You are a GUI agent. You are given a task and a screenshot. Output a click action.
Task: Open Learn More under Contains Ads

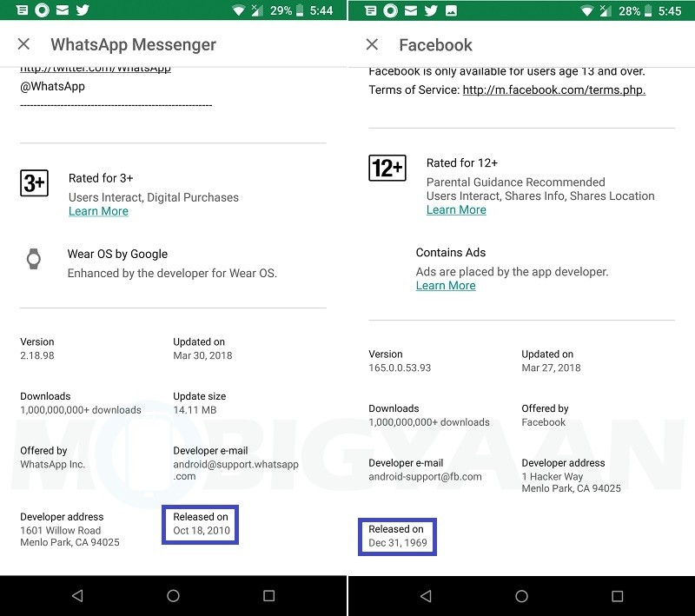(446, 286)
